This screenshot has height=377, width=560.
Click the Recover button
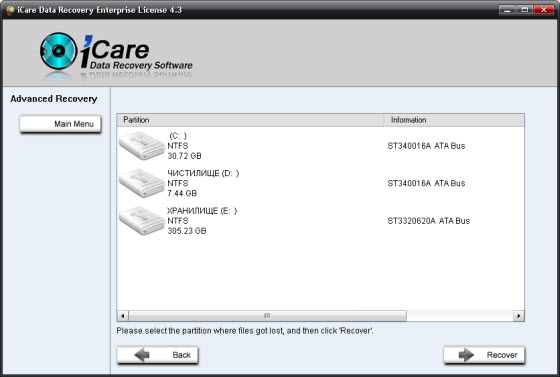(484, 355)
